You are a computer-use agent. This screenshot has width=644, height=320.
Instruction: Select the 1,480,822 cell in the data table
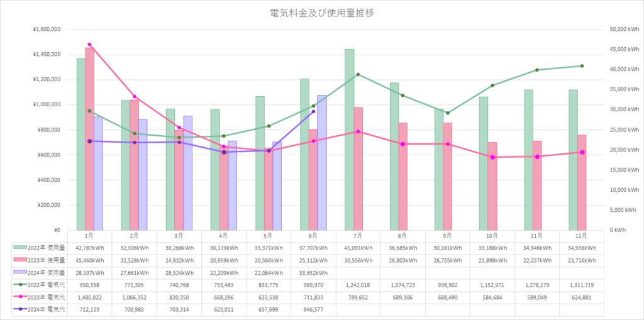pos(89,297)
